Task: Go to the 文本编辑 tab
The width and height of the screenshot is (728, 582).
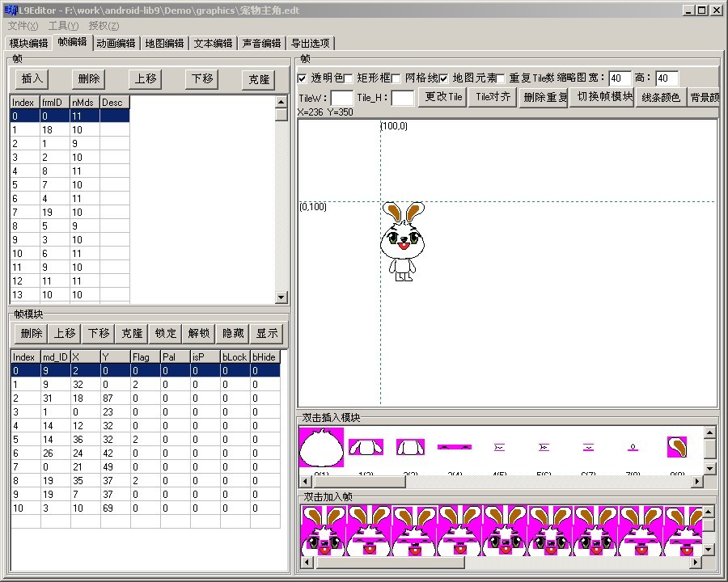Action: tap(213, 43)
